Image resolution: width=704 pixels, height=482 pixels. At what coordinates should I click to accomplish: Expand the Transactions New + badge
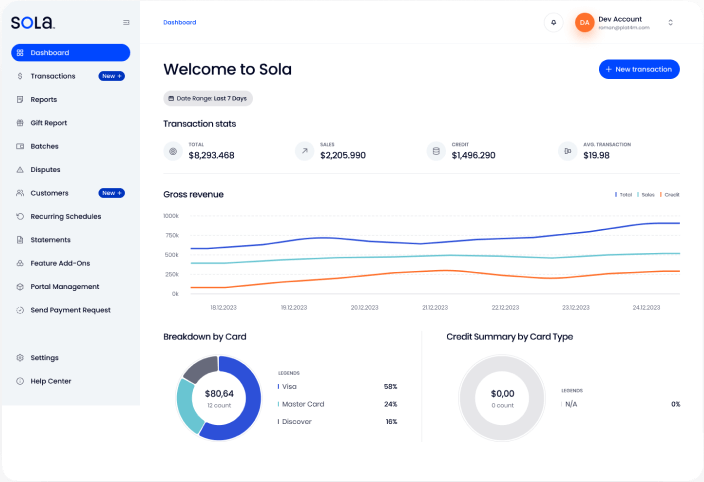pyautogui.click(x=111, y=76)
